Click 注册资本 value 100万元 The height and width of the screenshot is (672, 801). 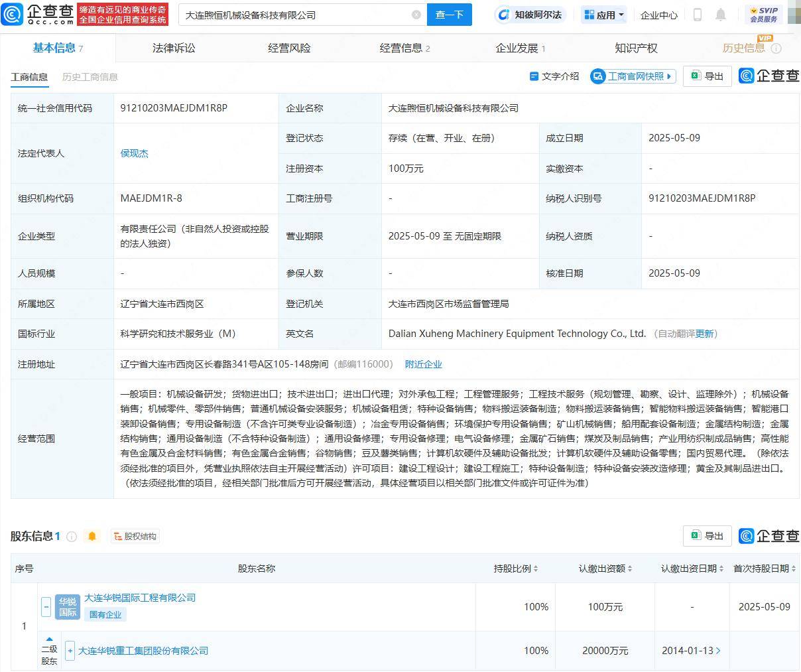pos(406,168)
